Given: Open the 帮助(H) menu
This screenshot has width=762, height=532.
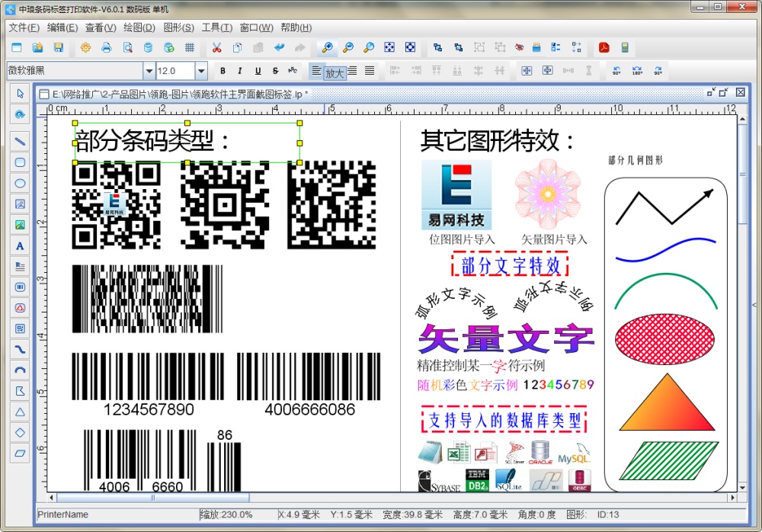Looking at the screenshot, I should (296, 27).
